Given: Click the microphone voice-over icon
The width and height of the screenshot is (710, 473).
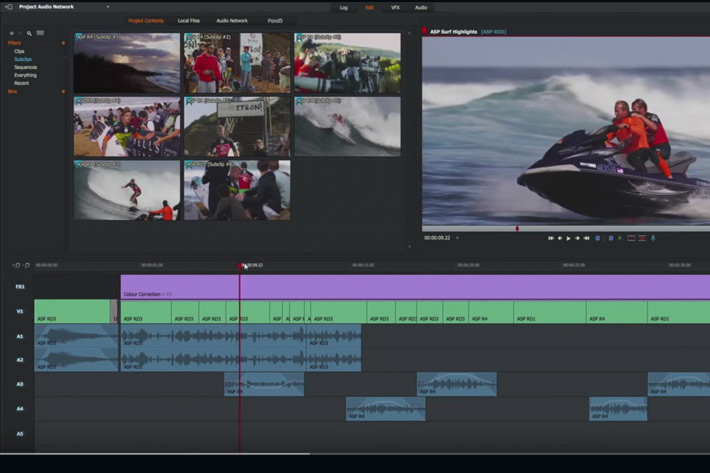Looking at the screenshot, I should (x=653, y=238).
